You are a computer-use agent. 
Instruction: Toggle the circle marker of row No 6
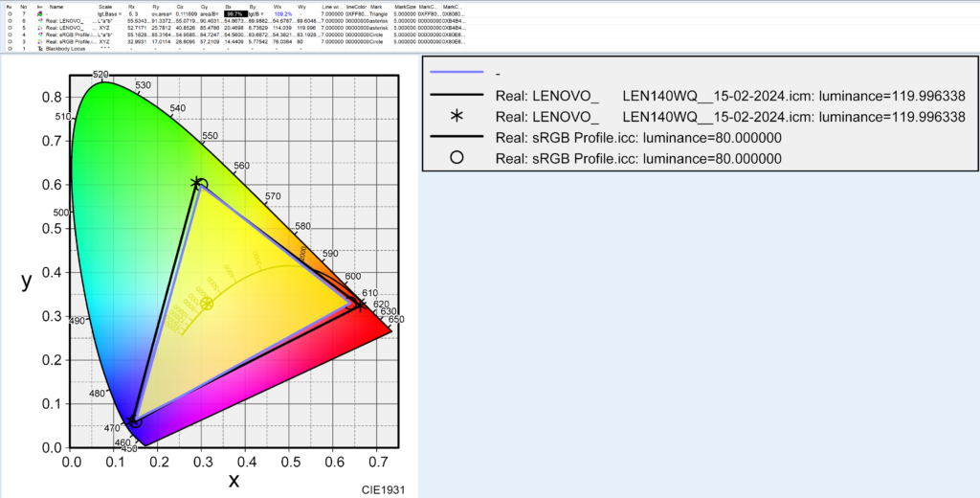(x=10, y=21)
